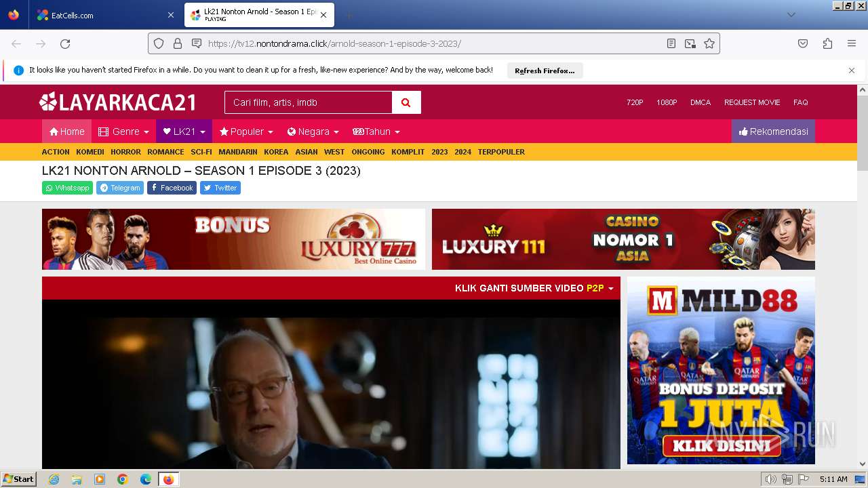Expand the Tahun dropdown menu
868x488 pixels.
(x=376, y=131)
